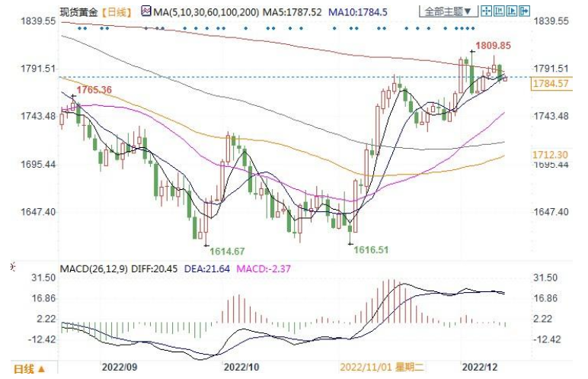Click the DIFF:20.45 value
Screen dimensions: 588x379
[154, 269]
